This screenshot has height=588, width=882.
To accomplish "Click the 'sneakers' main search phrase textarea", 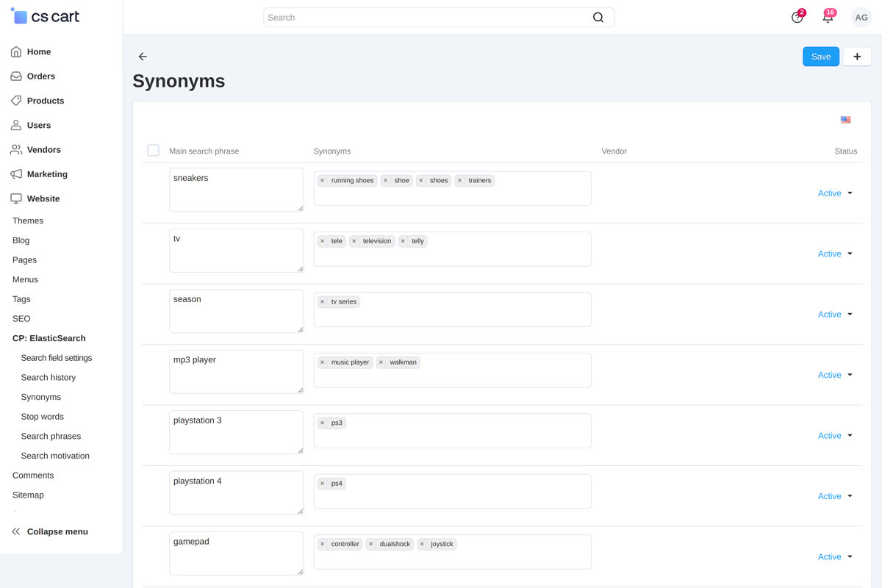I will [237, 190].
